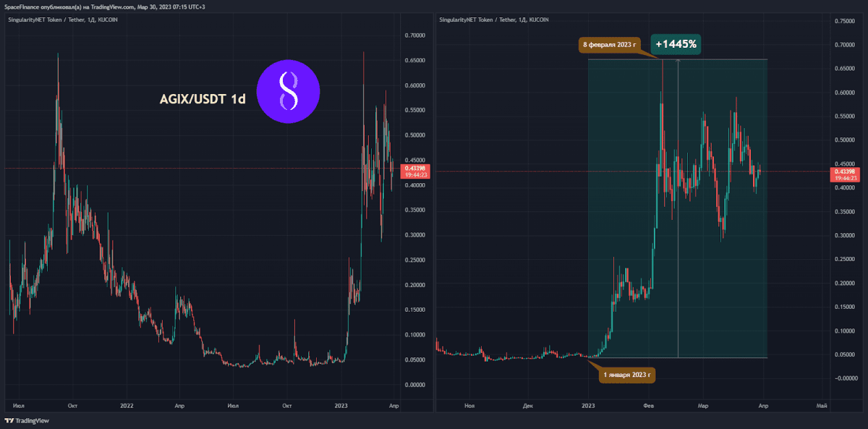Click '0.25000' on the left chart price axis

[x=414, y=260]
